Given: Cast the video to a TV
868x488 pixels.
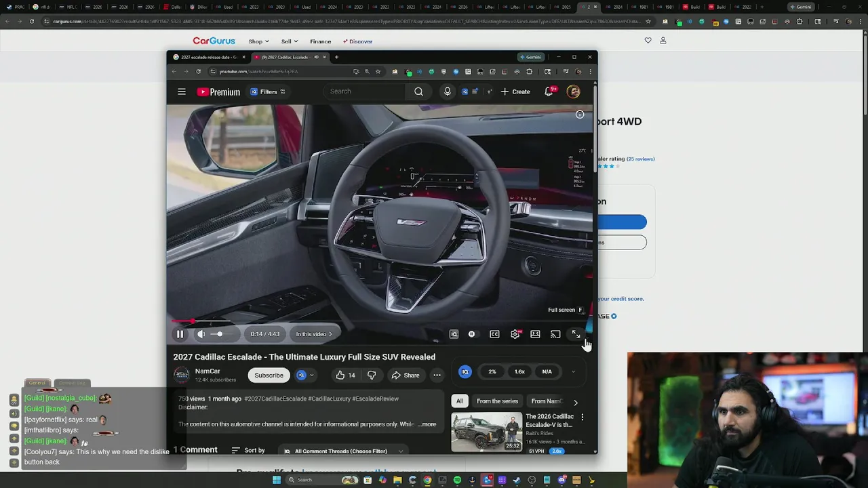Looking at the screenshot, I should coord(555,334).
